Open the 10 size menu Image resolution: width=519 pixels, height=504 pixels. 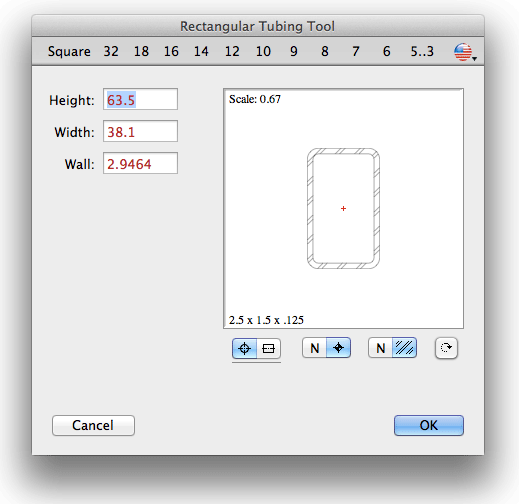pyautogui.click(x=263, y=51)
